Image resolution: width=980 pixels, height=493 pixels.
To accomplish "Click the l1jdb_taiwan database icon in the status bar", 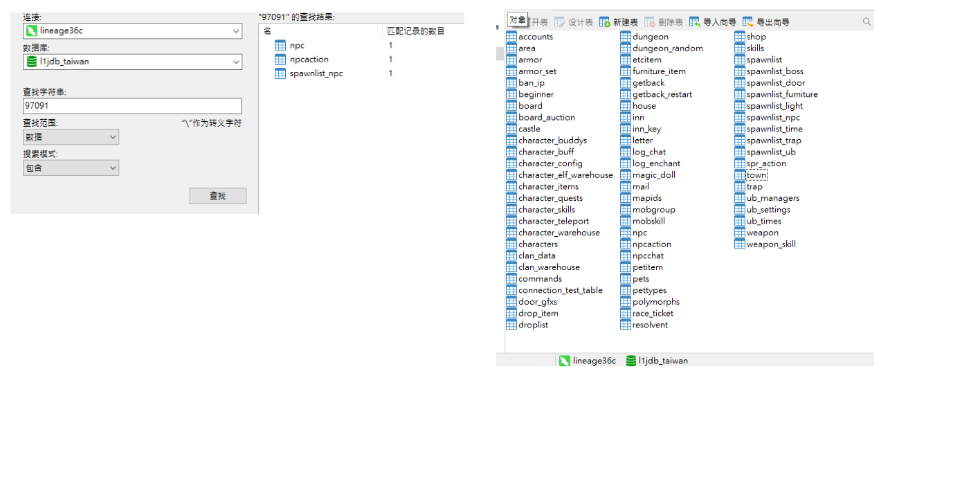I will (631, 361).
